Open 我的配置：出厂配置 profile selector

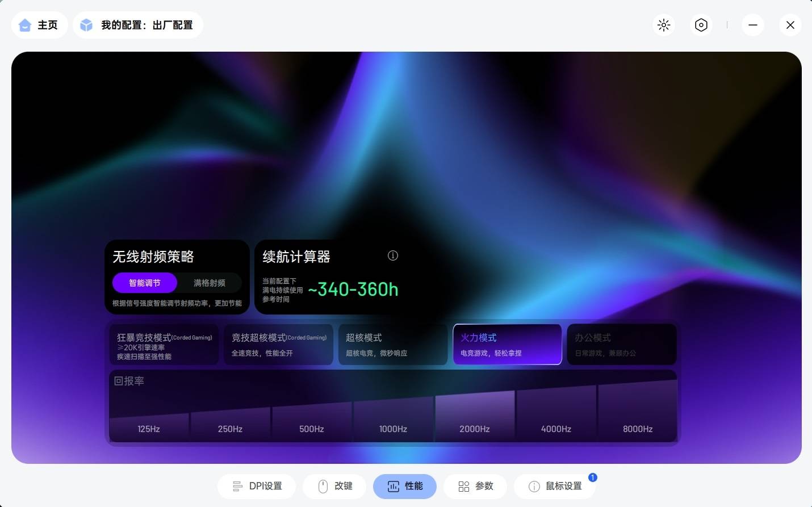pyautogui.click(x=138, y=25)
